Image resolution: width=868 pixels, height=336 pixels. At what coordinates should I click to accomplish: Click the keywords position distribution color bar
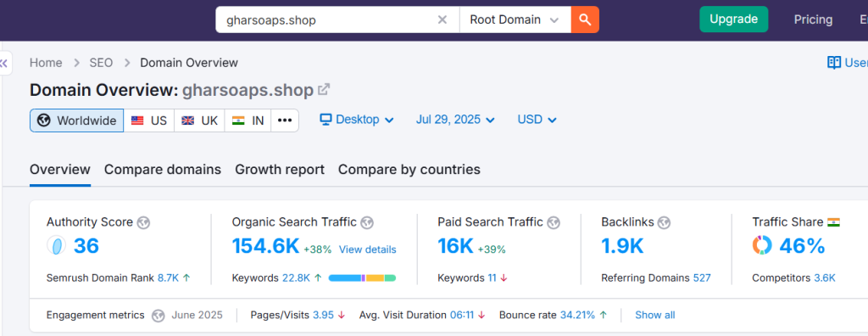point(362,277)
